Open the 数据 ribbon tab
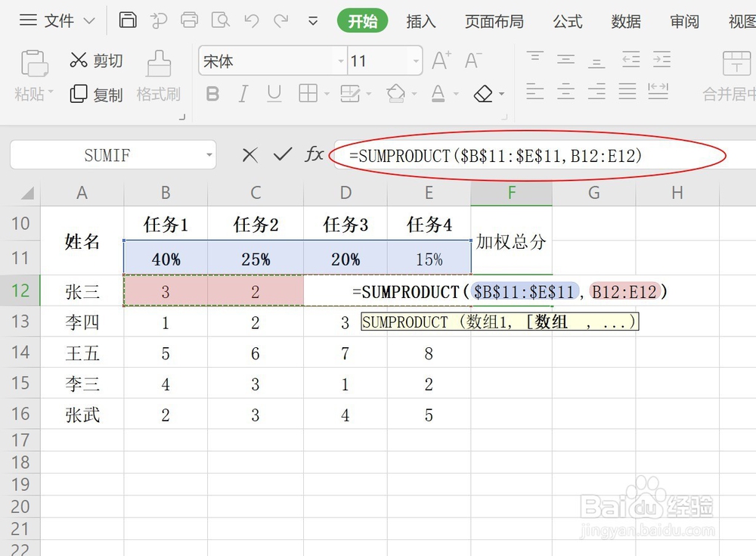The image size is (756, 556). [625, 22]
